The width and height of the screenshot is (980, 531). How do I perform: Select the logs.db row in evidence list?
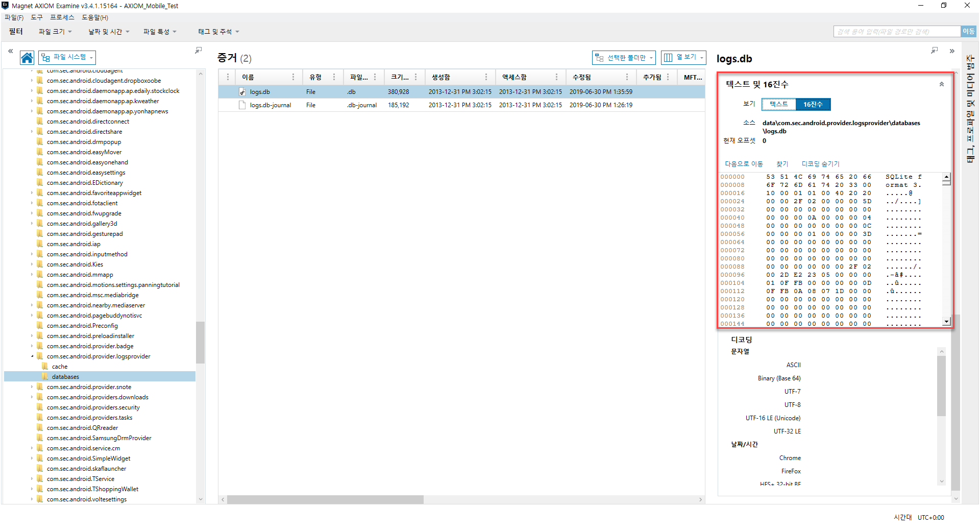click(x=461, y=92)
